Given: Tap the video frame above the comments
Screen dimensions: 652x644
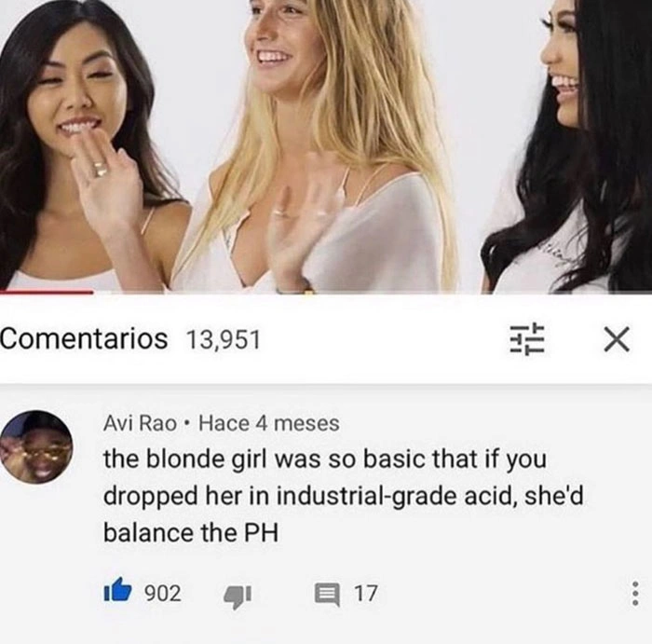Looking at the screenshot, I should [326, 145].
